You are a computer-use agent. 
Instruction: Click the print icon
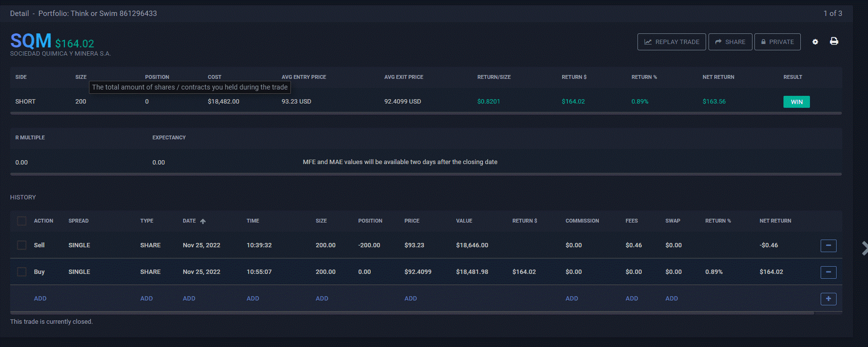(x=834, y=41)
